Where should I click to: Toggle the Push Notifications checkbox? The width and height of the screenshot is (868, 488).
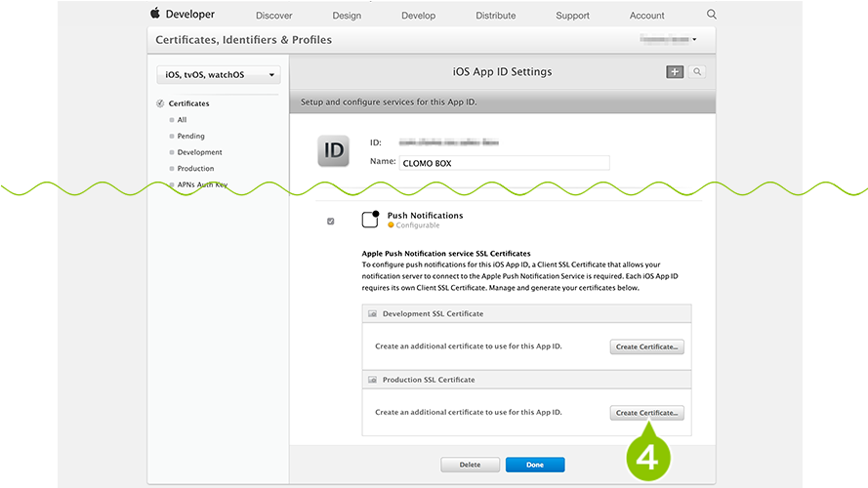point(330,222)
